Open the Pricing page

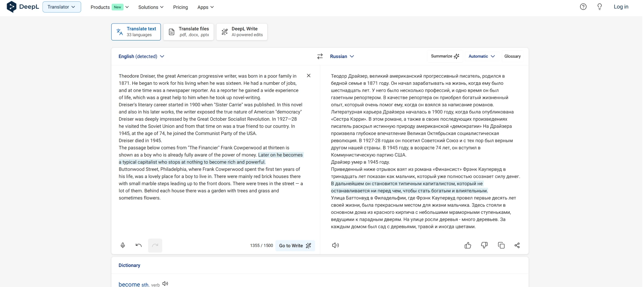click(x=180, y=7)
